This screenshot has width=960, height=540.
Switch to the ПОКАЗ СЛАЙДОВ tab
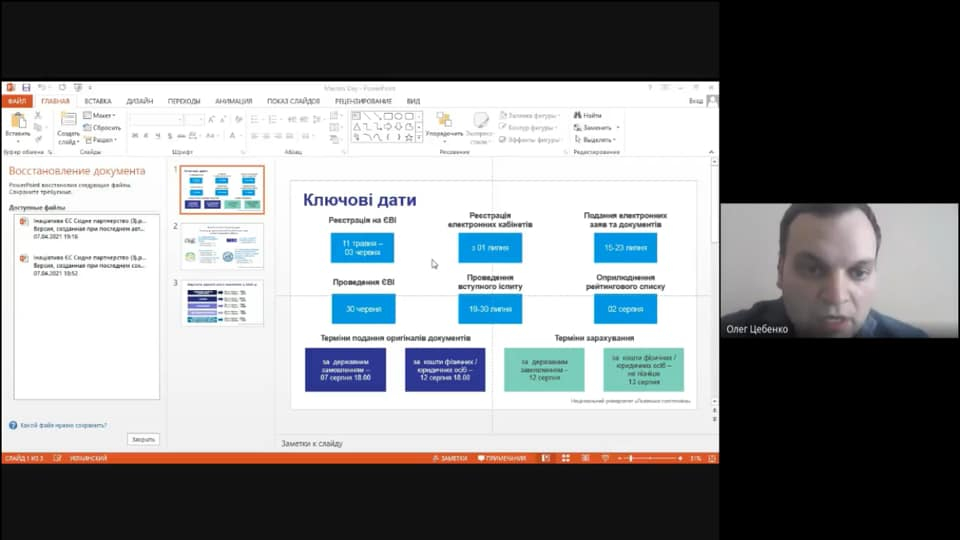pos(293,101)
